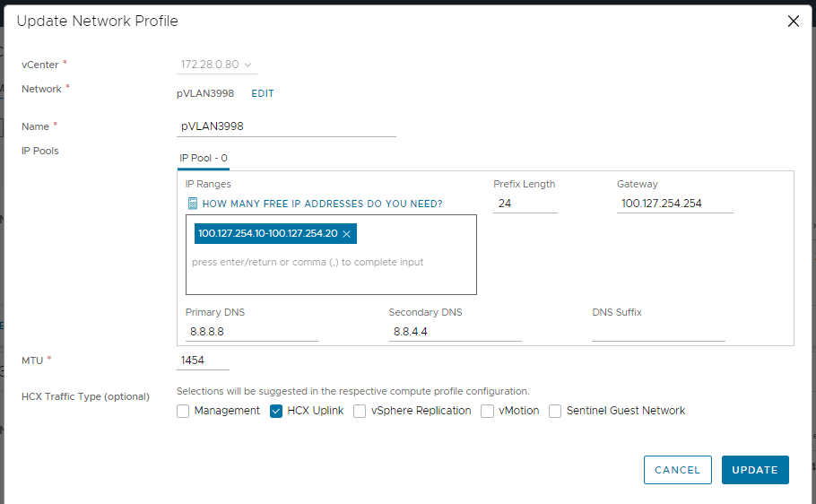Tick the vMotion traffic type checkbox
The image size is (816, 504).
[487, 412]
